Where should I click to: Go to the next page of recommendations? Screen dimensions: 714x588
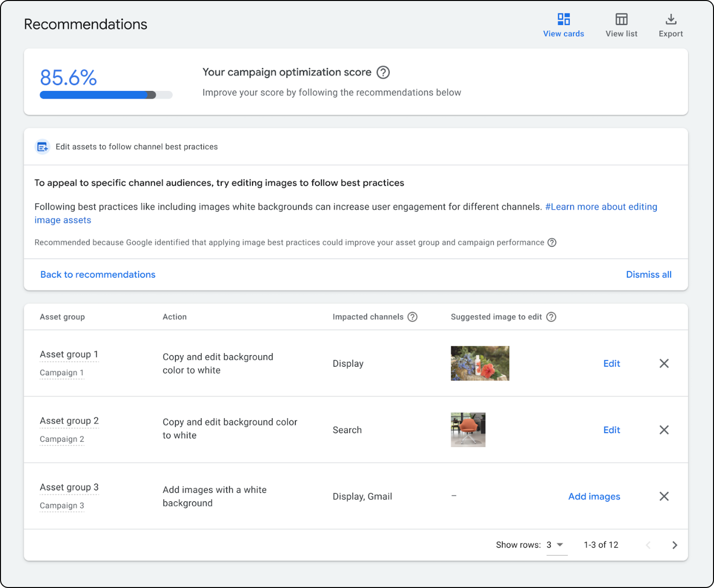675,545
